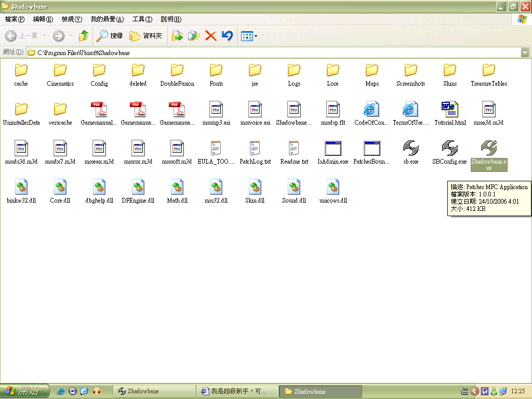Viewport: 532px width, 399px height.
Task: Select the SBConfig.exe icon
Action: (449, 153)
